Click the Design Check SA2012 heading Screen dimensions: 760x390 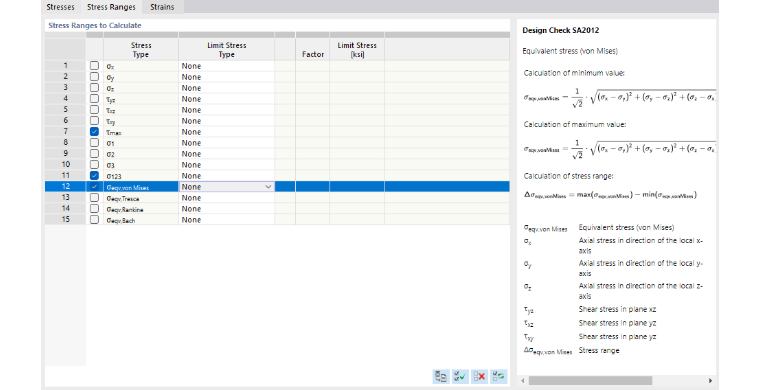coord(560,30)
